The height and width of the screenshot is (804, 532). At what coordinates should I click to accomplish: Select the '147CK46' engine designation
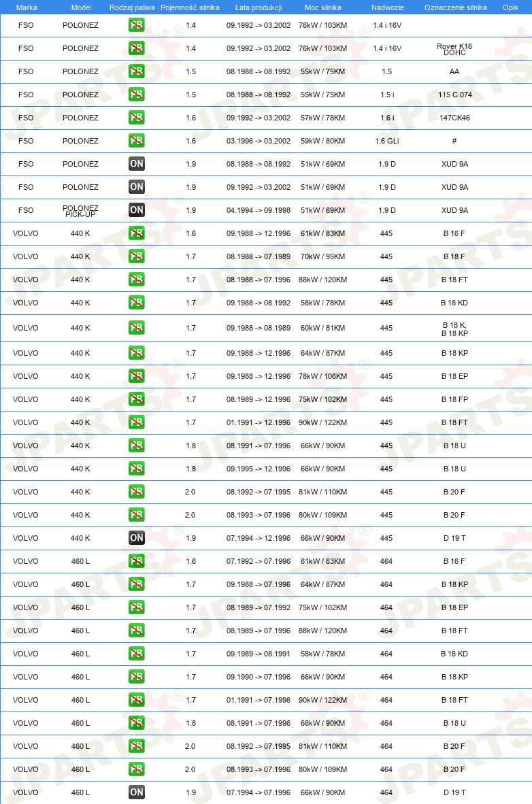point(454,118)
